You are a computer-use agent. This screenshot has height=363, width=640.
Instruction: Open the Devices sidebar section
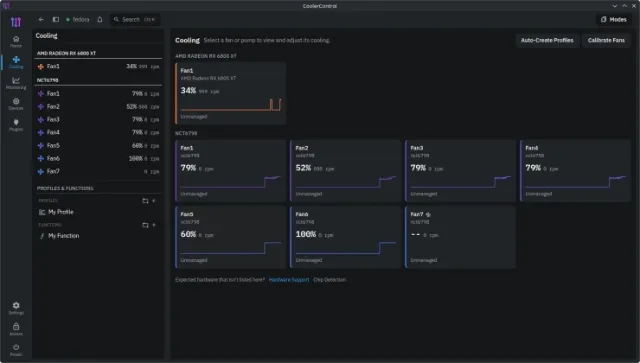[x=16, y=104]
